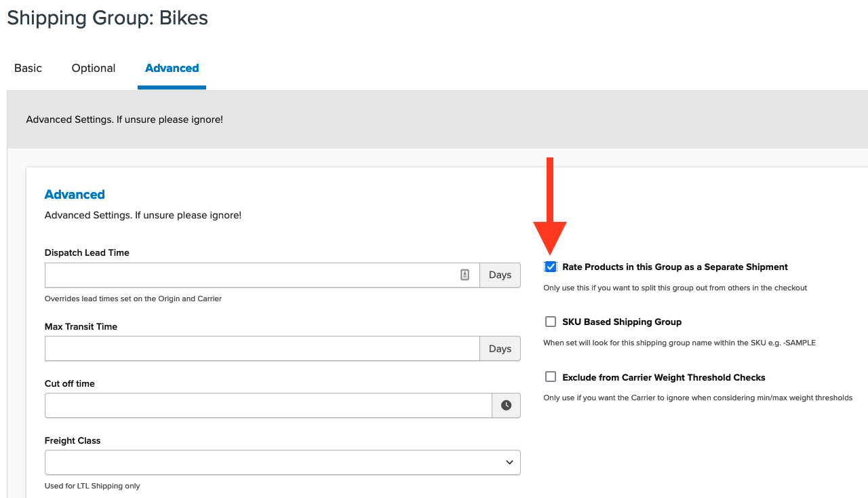This screenshot has height=498, width=868.
Task: Uncheck Rate Products as a Separate Shipment
Action: pyautogui.click(x=551, y=267)
